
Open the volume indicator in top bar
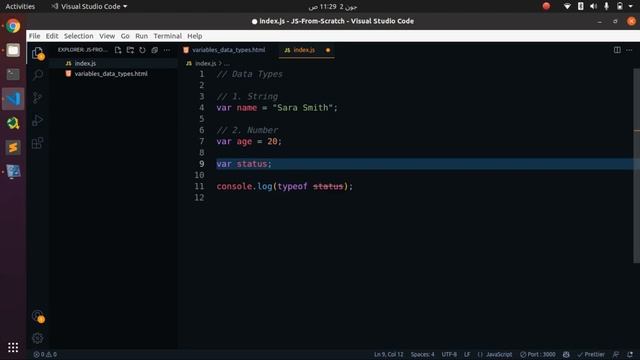593,6
